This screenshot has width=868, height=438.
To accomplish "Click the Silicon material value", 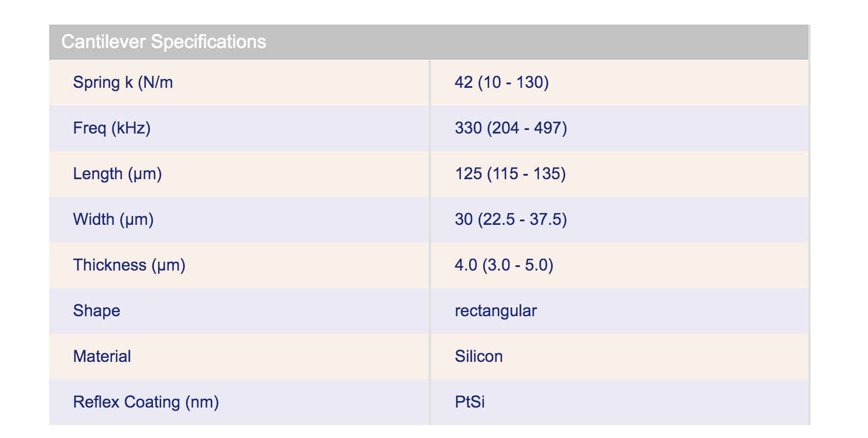I will [479, 357].
